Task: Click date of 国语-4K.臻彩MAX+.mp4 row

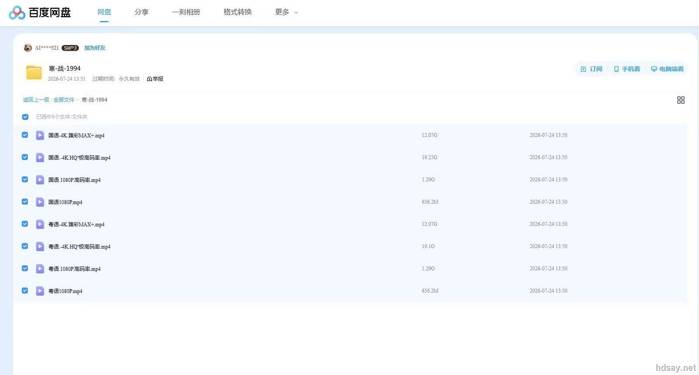Action: coord(548,135)
